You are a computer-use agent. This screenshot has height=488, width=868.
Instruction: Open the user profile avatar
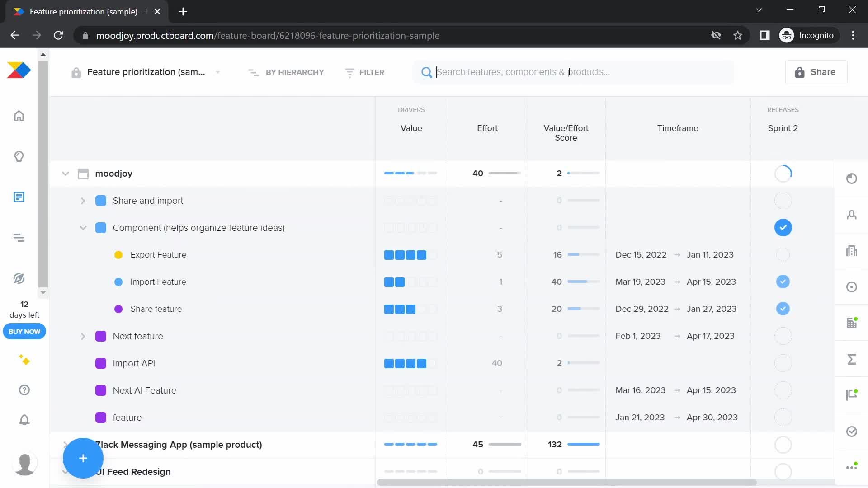pyautogui.click(x=25, y=464)
